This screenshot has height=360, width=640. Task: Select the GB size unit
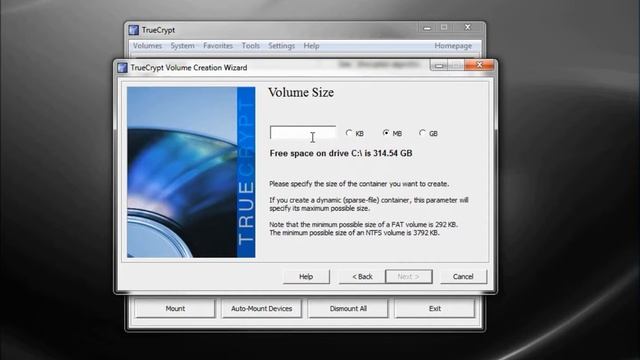point(428,133)
